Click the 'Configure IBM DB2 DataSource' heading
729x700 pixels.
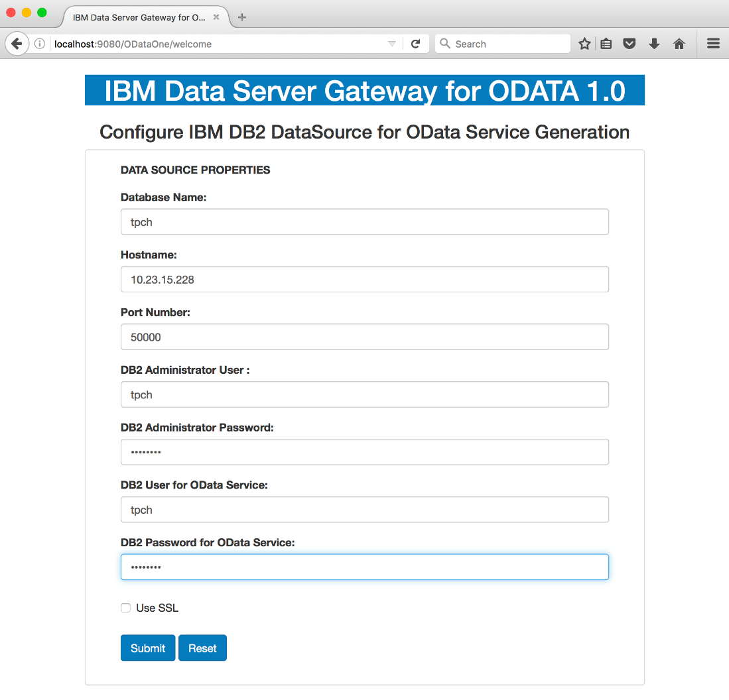pyautogui.click(x=365, y=133)
